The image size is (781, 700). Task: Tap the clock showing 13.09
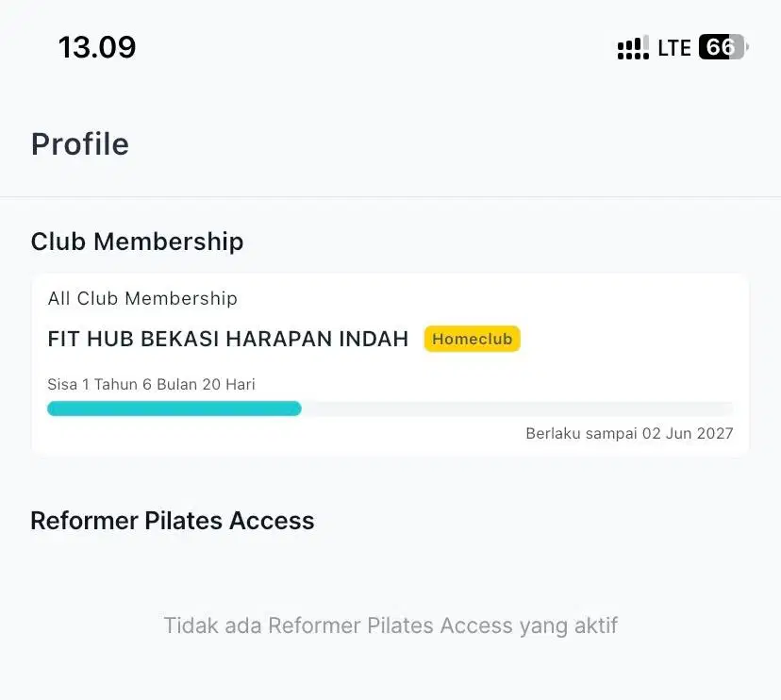click(x=95, y=47)
